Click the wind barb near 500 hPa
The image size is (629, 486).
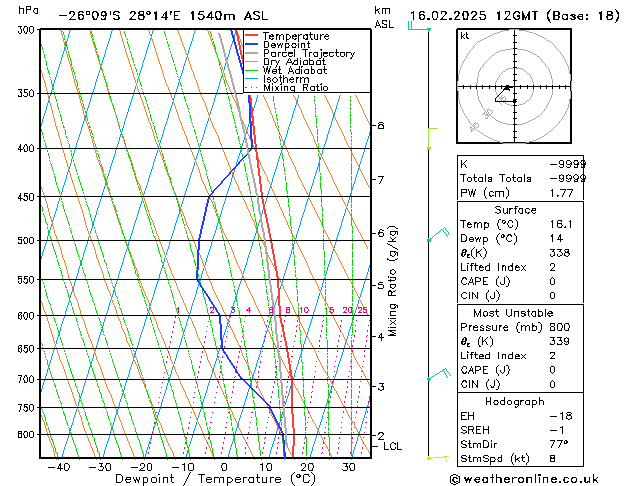click(x=436, y=236)
